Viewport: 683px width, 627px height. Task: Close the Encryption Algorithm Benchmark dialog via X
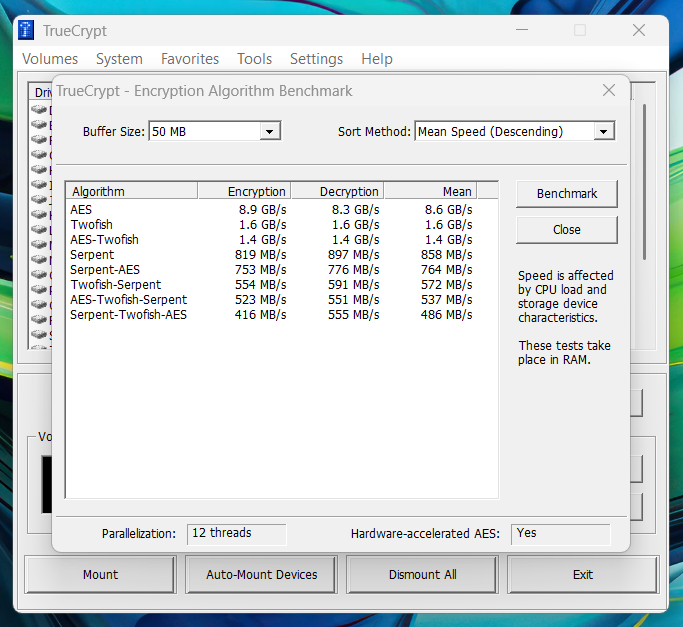[x=609, y=90]
